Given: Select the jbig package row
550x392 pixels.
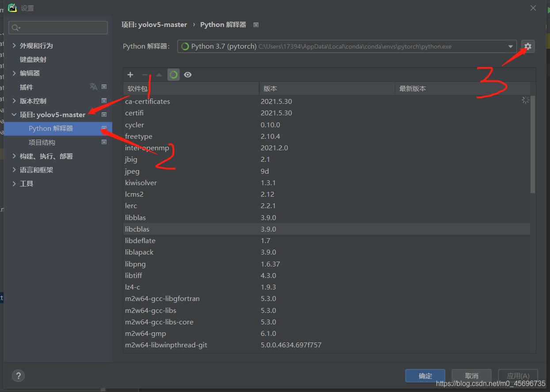Looking at the screenshot, I should click(326, 160).
